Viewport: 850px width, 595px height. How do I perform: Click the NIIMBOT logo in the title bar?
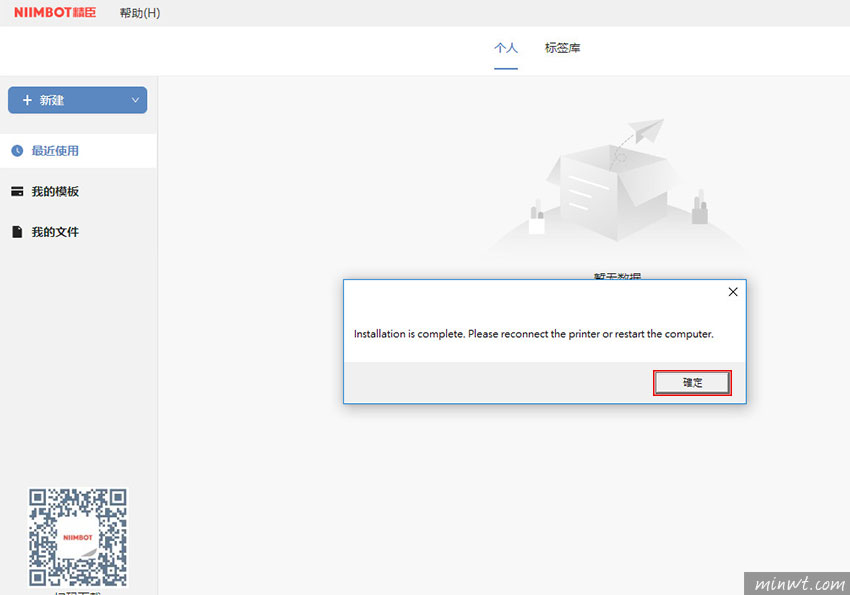click(55, 12)
